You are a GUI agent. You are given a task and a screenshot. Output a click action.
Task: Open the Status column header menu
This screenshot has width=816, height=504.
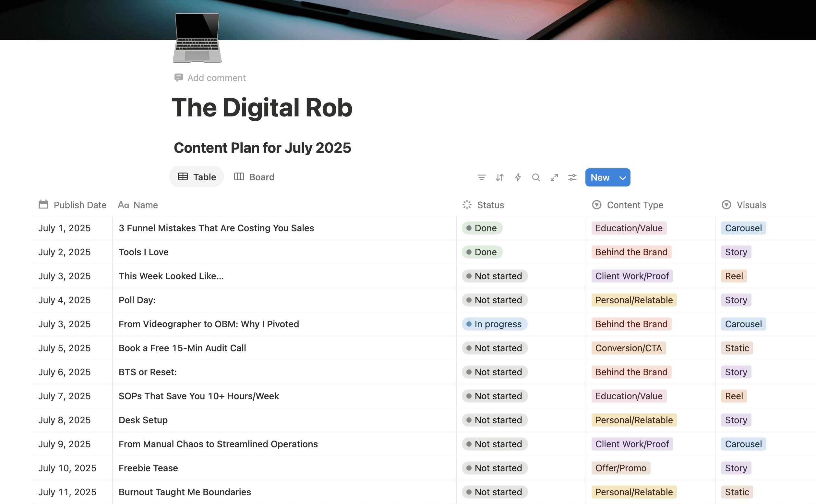(x=490, y=205)
